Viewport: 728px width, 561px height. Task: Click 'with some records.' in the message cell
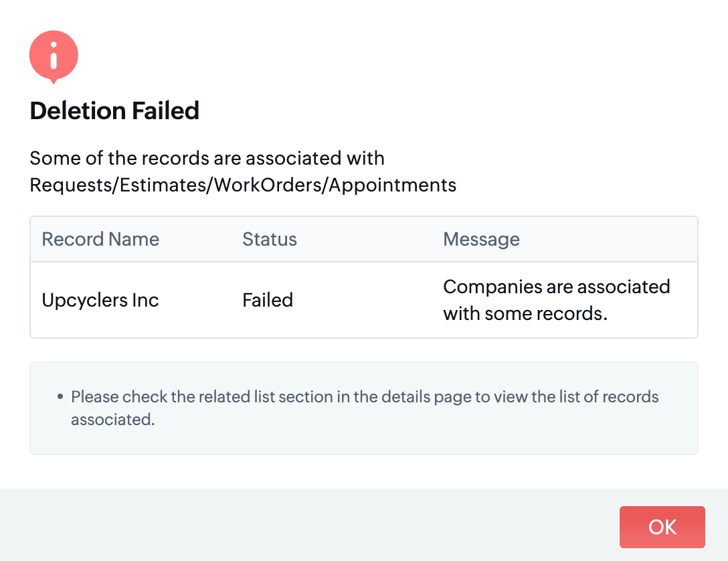(525, 313)
